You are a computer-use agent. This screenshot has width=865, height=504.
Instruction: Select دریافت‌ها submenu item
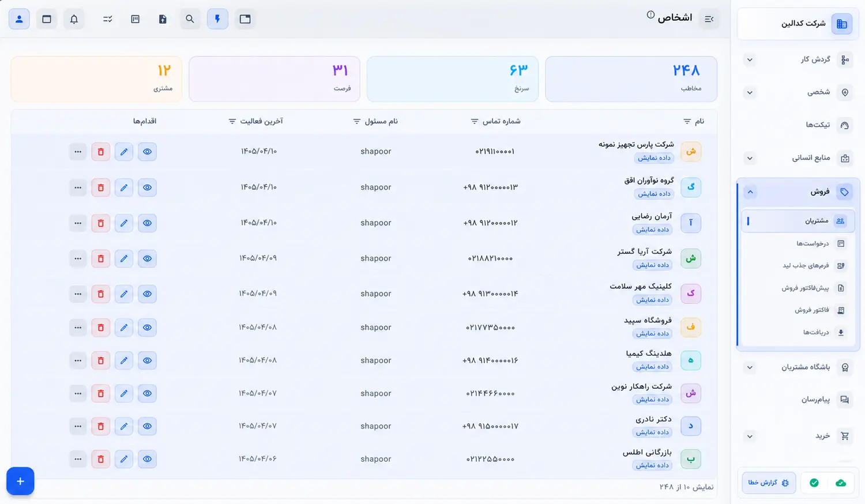click(798, 332)
